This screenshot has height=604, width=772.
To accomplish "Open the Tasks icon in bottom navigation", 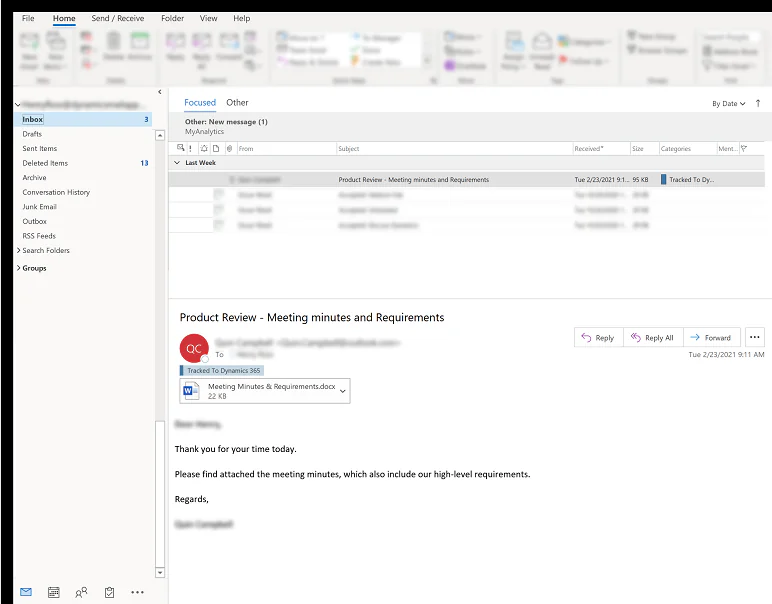I will coord(109,592).
